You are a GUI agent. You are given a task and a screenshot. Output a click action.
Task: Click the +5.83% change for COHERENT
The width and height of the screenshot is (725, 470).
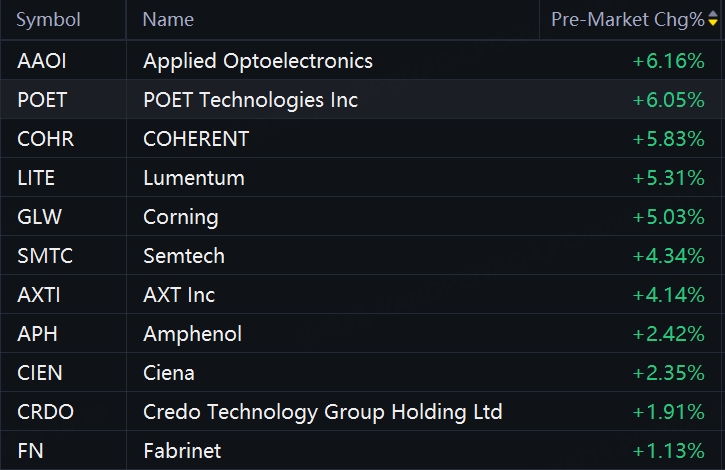(669, 139)
